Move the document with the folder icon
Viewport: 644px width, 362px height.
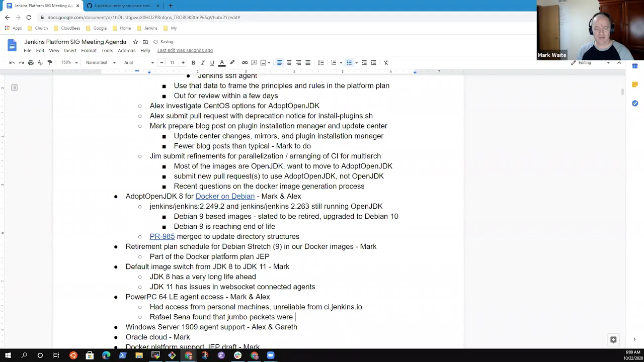[145, 42]
